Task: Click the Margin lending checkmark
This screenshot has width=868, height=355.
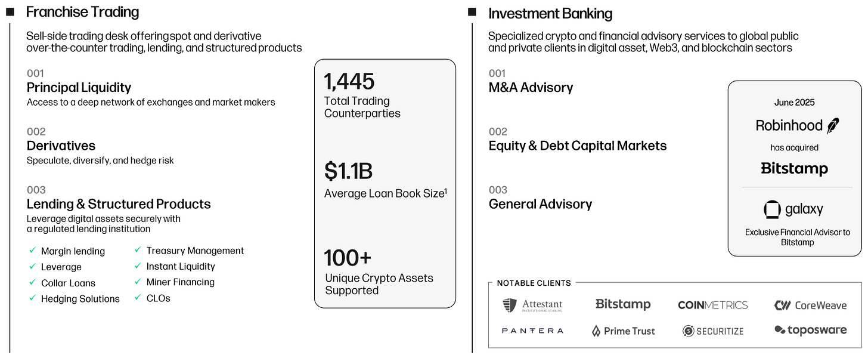Action: [x=32, y=251]
